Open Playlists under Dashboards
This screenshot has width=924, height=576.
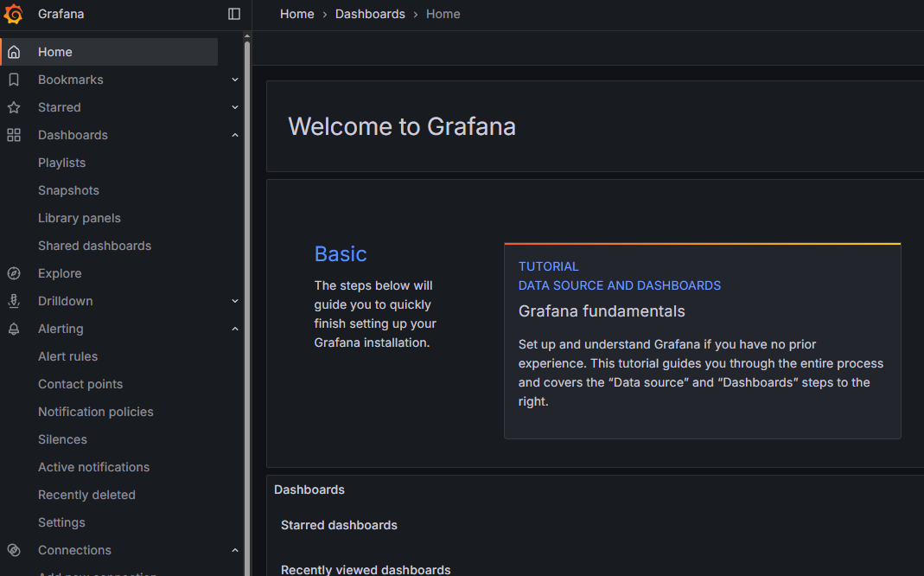62,163
